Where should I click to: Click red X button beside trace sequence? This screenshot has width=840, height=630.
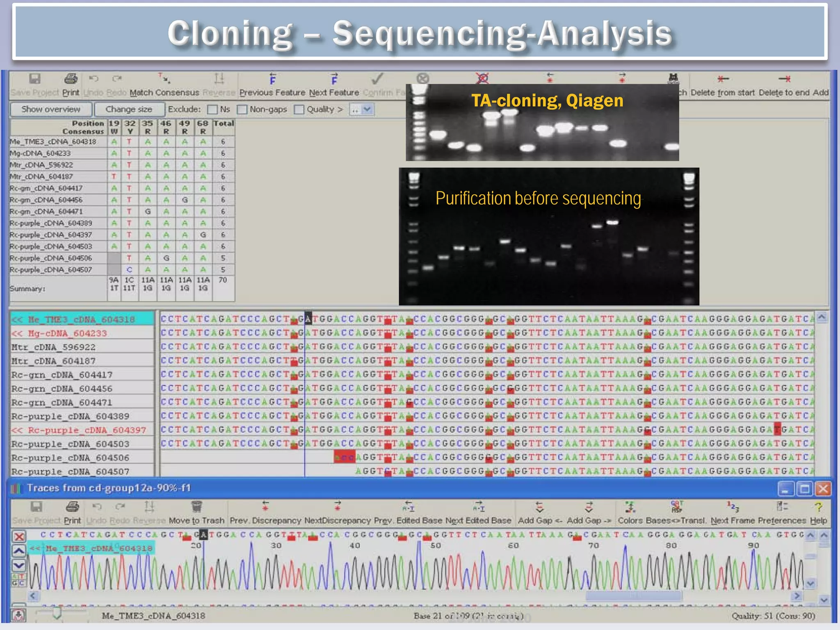tap(19, 536)
